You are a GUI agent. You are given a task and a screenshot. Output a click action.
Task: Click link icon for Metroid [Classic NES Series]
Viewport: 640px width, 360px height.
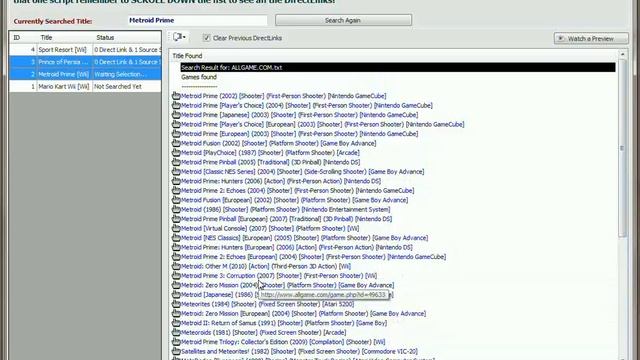point(176,171)
